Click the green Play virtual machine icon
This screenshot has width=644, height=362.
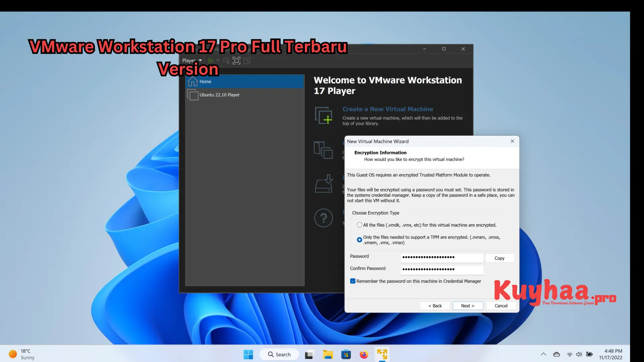coord(211,61)
